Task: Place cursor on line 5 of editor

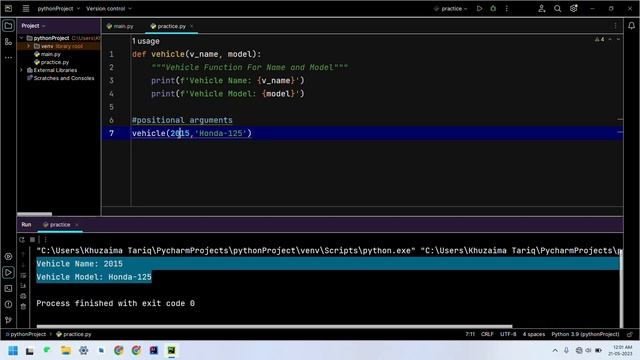Action: click(x=376, y=107)
